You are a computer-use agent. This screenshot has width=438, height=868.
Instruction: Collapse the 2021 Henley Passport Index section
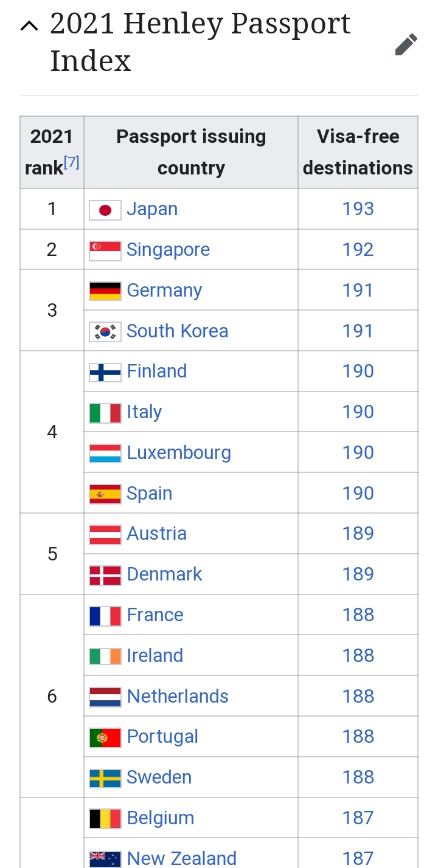[29, 26]
